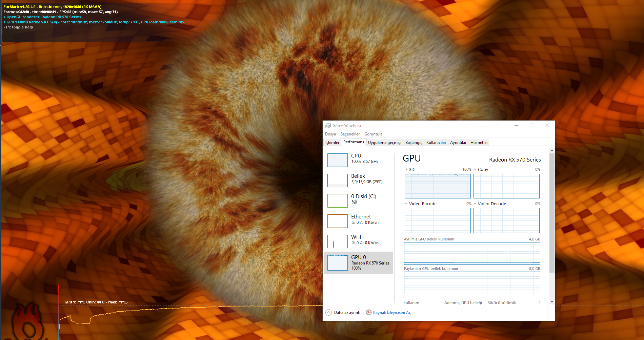Viewport: 644px width, 340px height.
Task: Click the Adanmış GPU belleği label
Action: click(x=463, y=303)
